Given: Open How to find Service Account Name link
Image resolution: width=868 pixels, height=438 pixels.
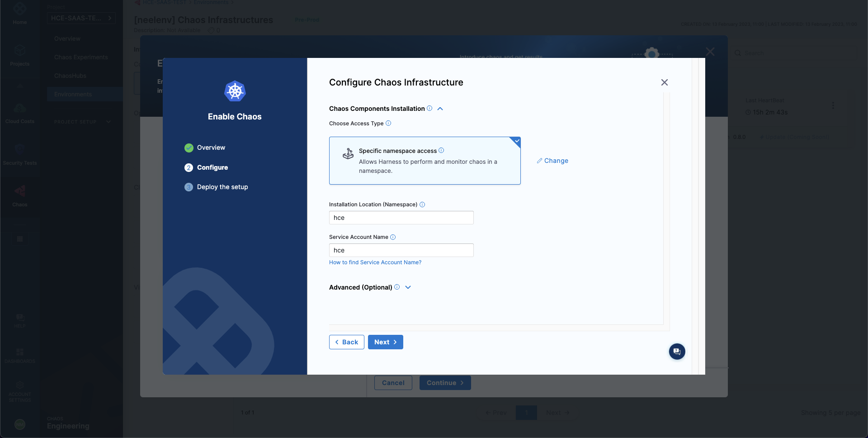Looking at the screenshot, I should (x=375, y=262).
